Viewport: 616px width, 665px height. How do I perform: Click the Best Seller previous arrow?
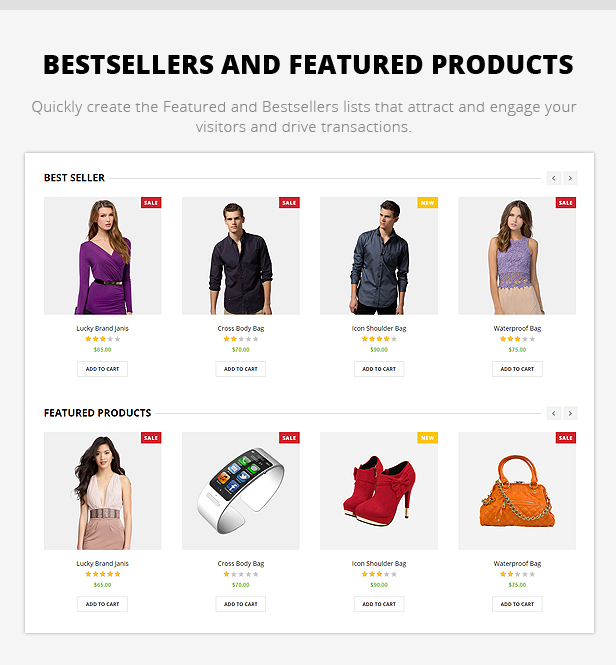point(554,178)
